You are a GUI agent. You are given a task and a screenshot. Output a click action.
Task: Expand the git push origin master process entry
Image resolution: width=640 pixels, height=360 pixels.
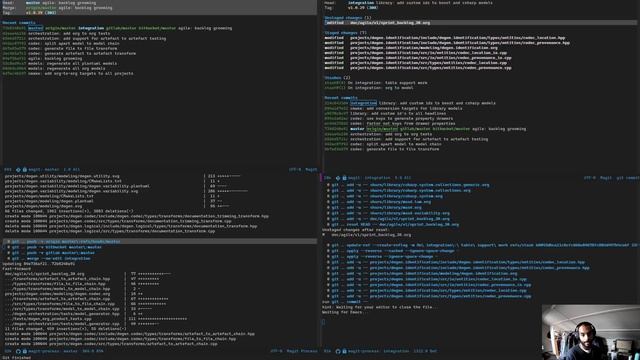(x=64, y=242)
